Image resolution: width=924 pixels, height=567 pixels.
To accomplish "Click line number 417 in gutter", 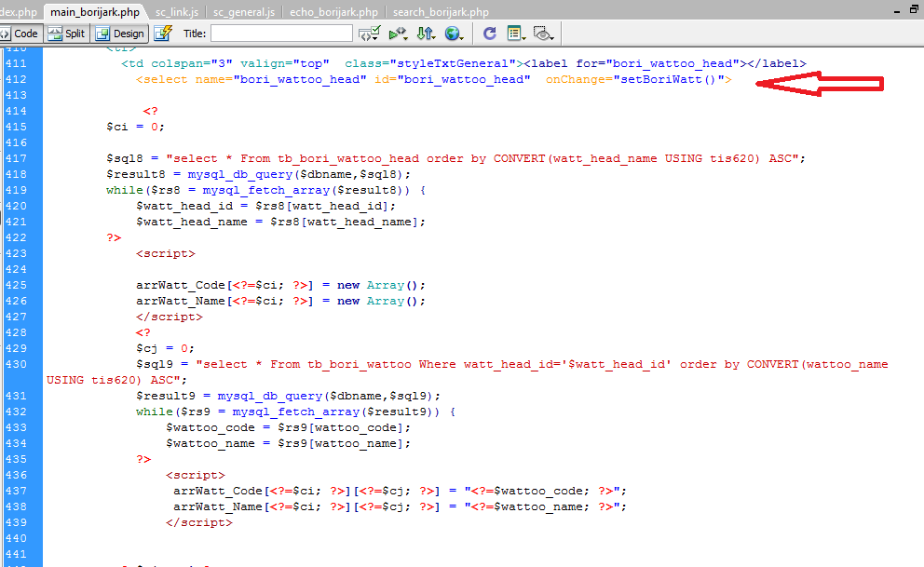I will pyautogui.click(x=16, y=158).
